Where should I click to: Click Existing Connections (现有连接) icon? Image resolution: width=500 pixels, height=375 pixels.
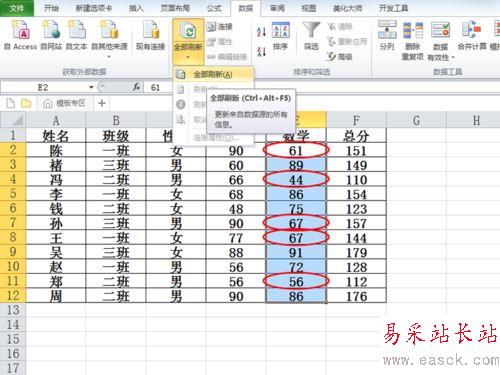[x=151, y=36]
